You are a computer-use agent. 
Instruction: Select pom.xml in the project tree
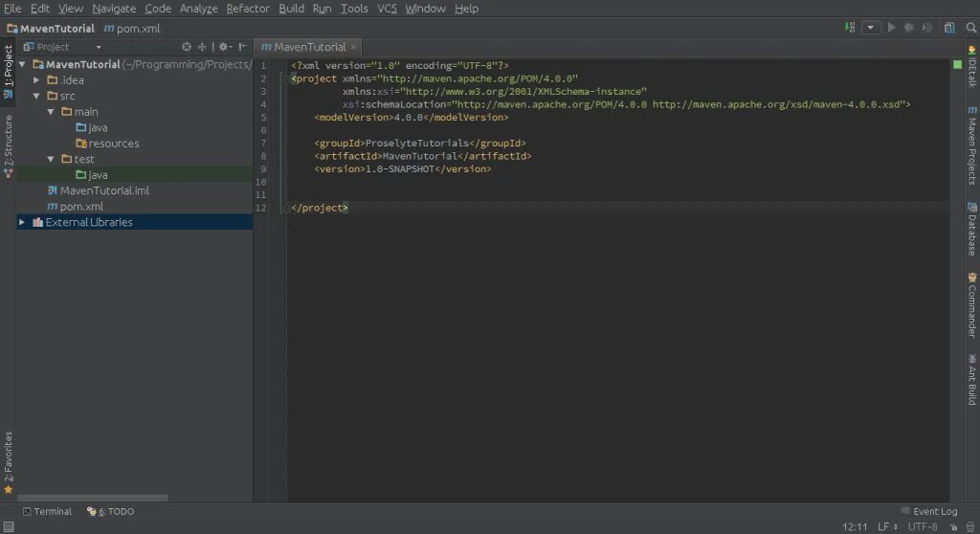pos(76,207)
